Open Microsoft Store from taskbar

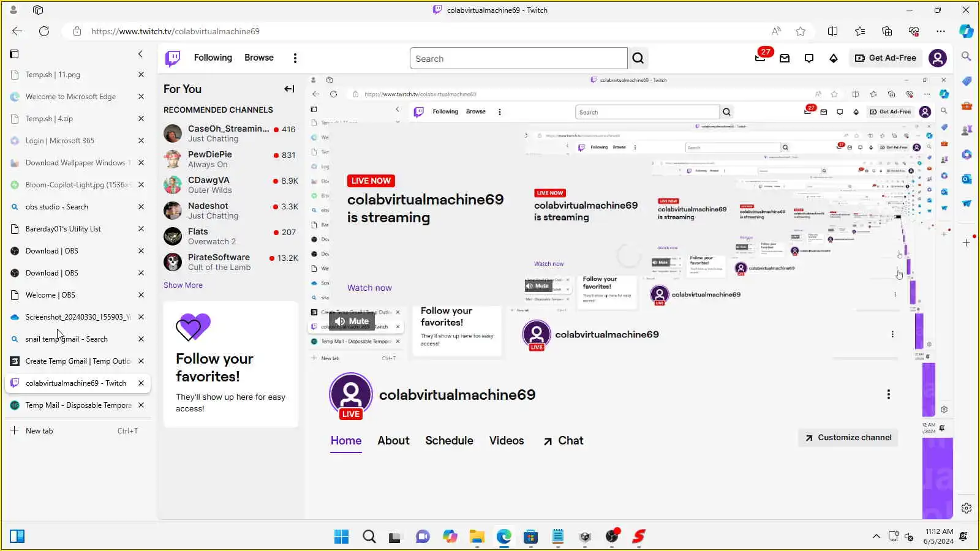coord(530,537)
